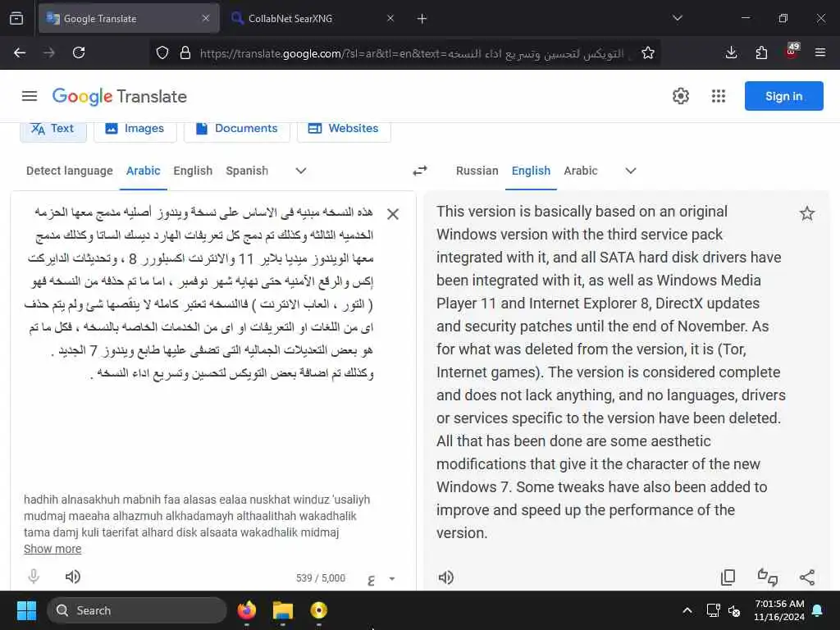Bookmark this page with star icon
The width and height of the screenshot is (840, 630).
[648, 53]
